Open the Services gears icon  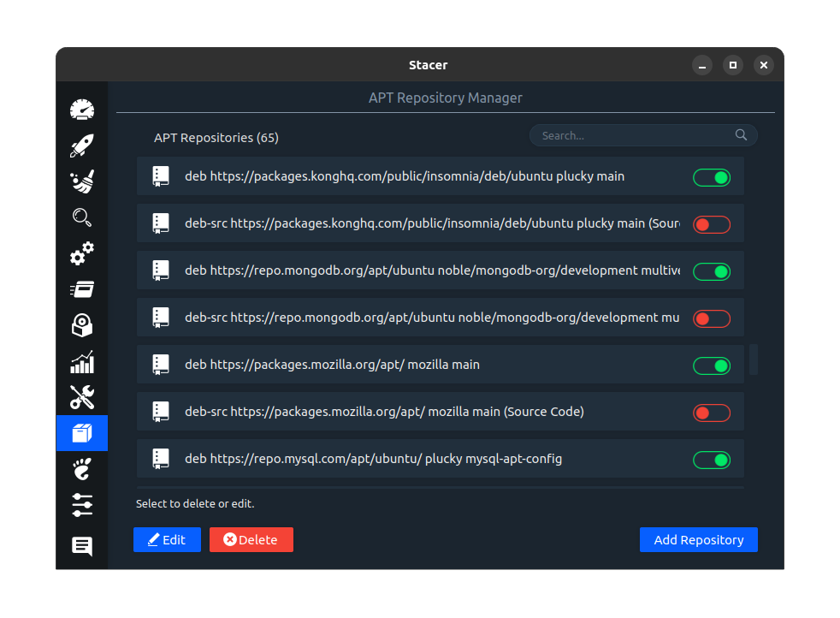(x=82, y=254)
